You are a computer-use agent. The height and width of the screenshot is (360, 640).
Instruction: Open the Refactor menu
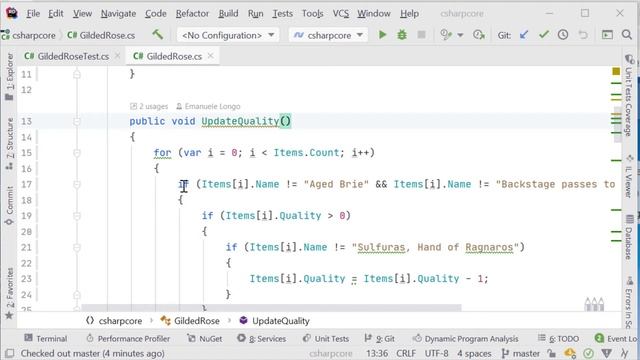pos(192,13)
